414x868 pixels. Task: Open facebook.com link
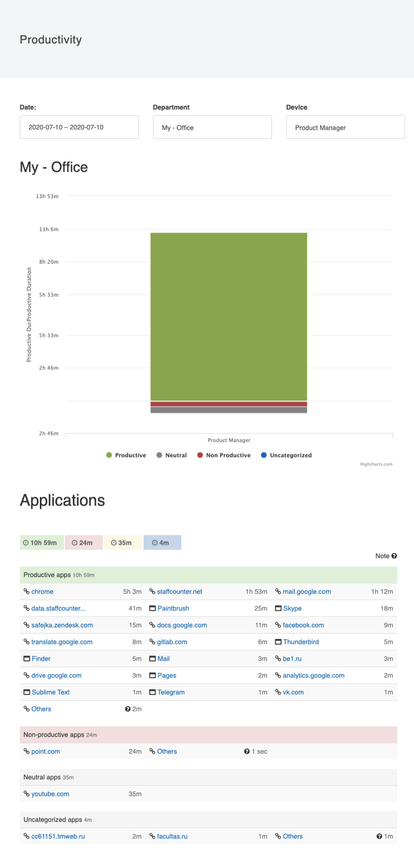coord(303,625)
